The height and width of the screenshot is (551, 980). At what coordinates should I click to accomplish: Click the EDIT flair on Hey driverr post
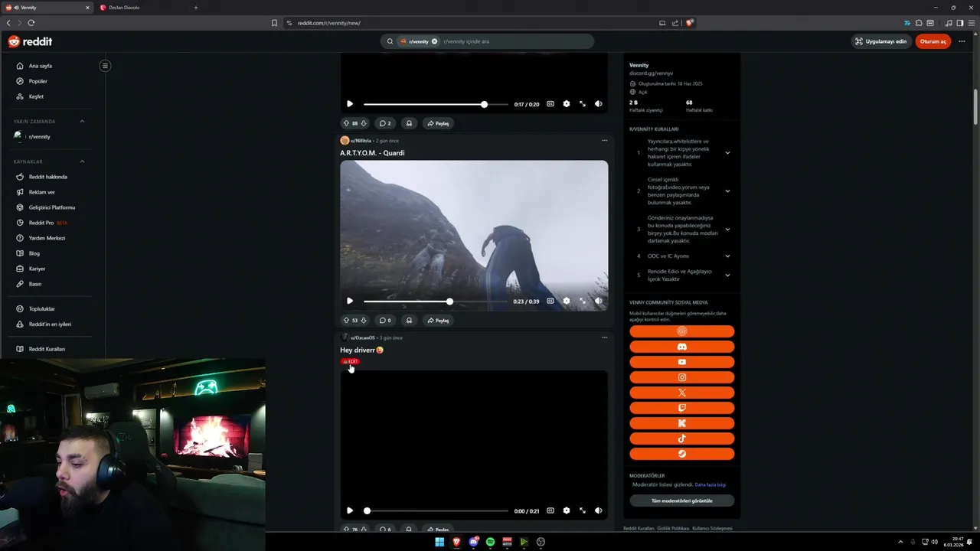[x=350, y=361]
